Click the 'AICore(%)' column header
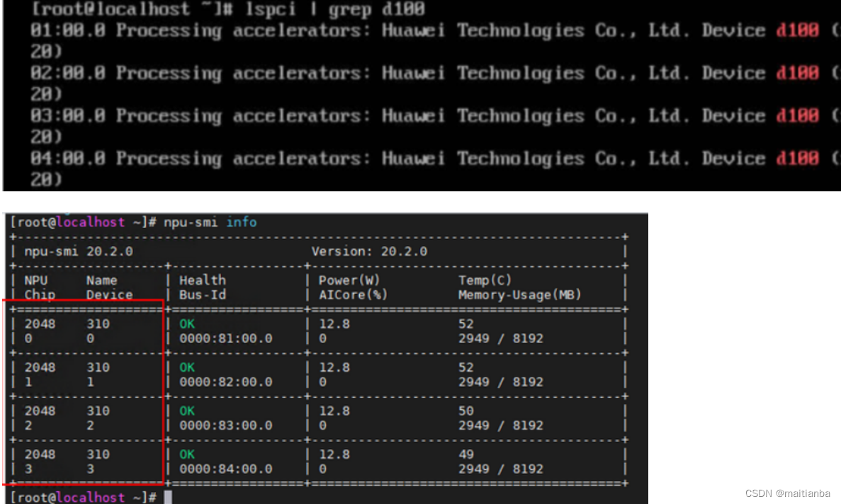 [x=353, y=294]
